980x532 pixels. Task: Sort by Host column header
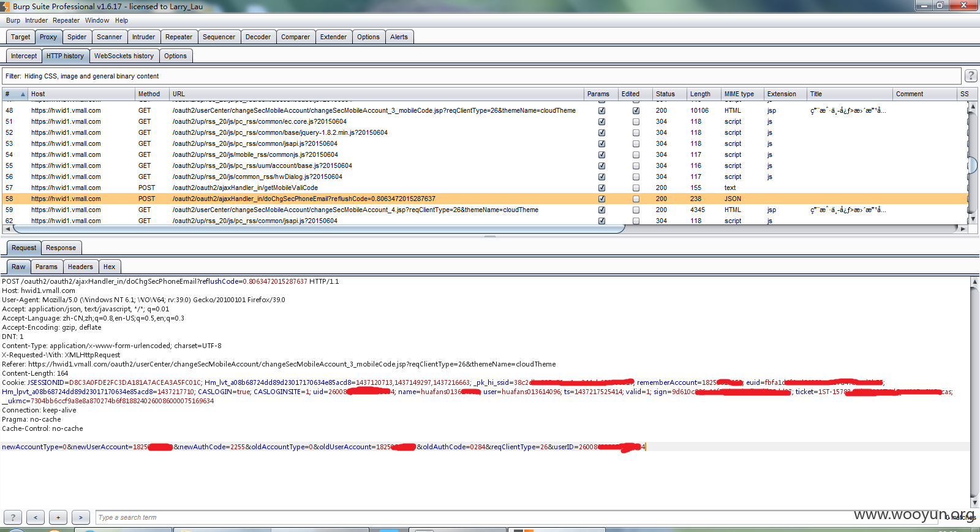tap(81, 94)
